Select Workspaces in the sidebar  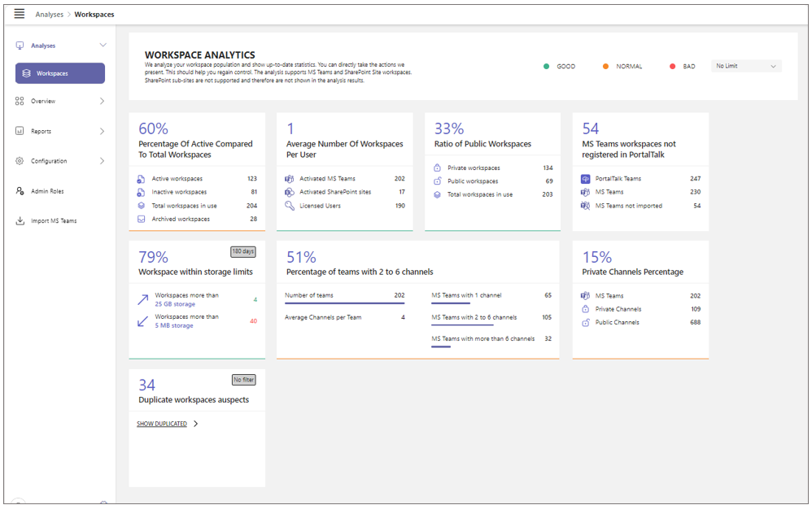[x=60, y=73]
